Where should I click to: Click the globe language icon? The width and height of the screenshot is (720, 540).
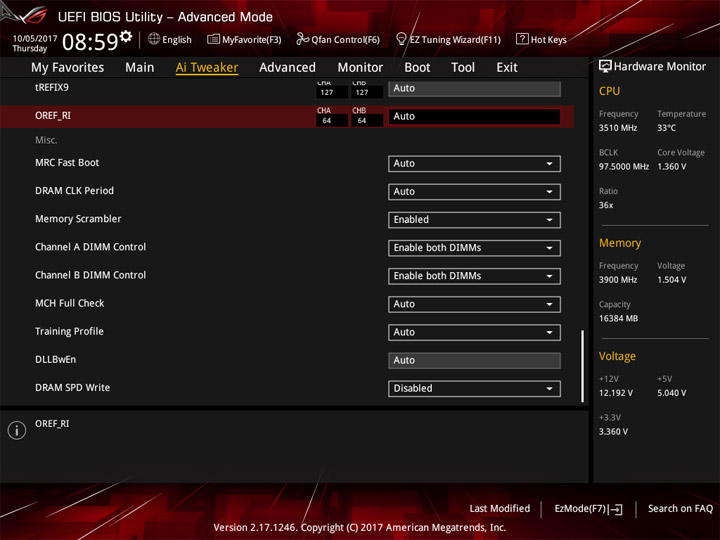tap(154, 39)
